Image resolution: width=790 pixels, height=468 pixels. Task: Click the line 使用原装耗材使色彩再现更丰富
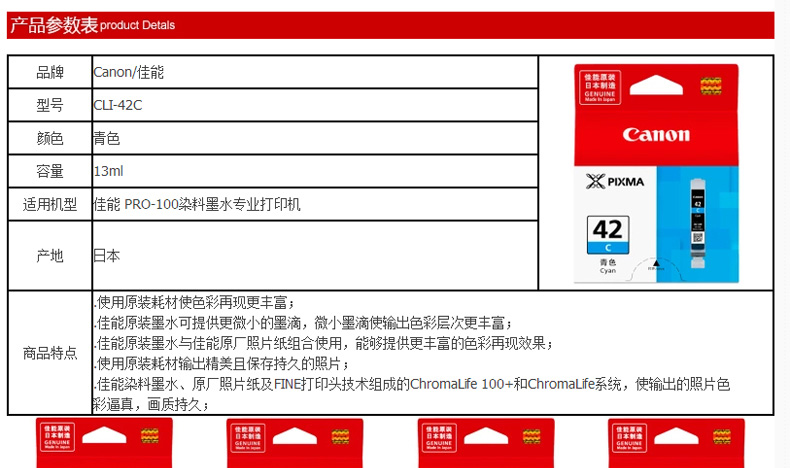pos(194,302)
